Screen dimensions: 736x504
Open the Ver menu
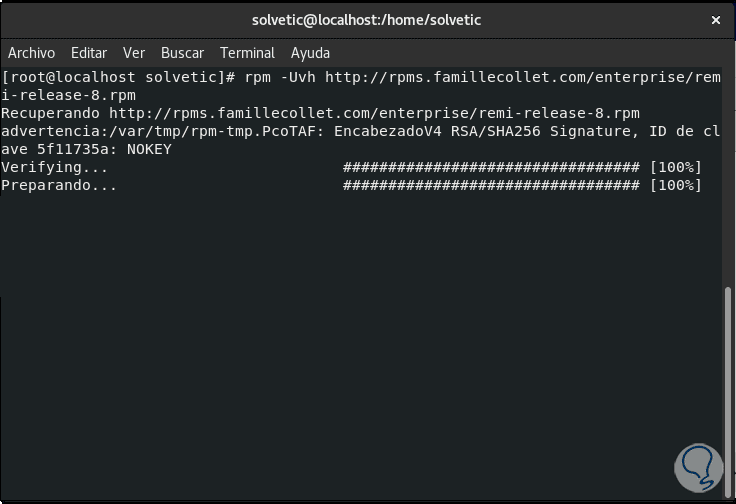click(134, 53)
